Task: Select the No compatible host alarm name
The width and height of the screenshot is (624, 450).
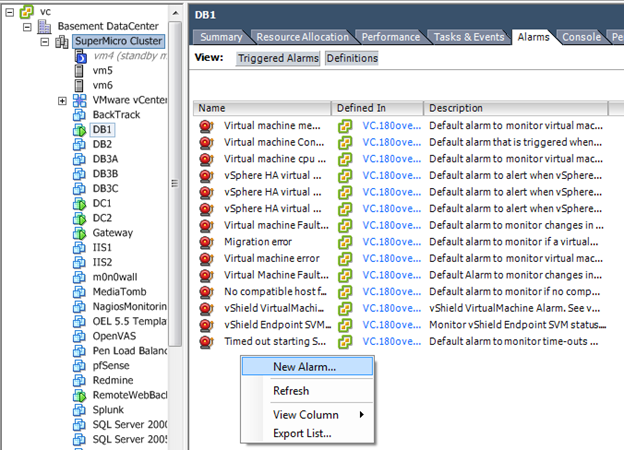Action: (275, 292)
